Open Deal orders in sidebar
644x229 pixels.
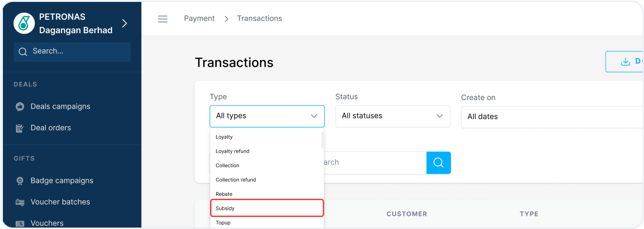[50, 128]
